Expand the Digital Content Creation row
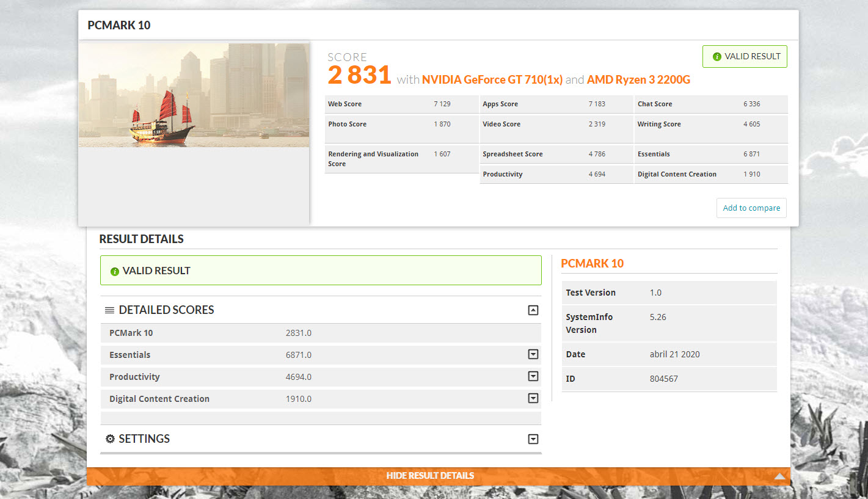The width and height of the screenshot is (868, 499). (533, 398)
